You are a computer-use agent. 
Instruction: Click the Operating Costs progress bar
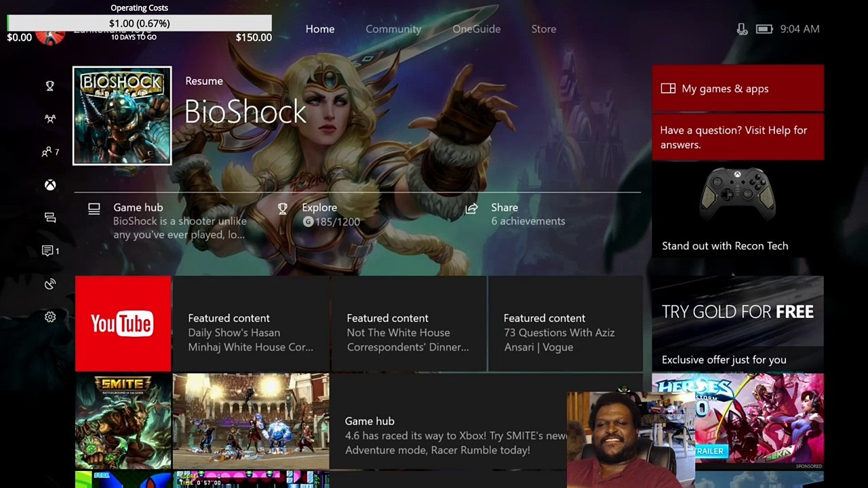(139, 24)
